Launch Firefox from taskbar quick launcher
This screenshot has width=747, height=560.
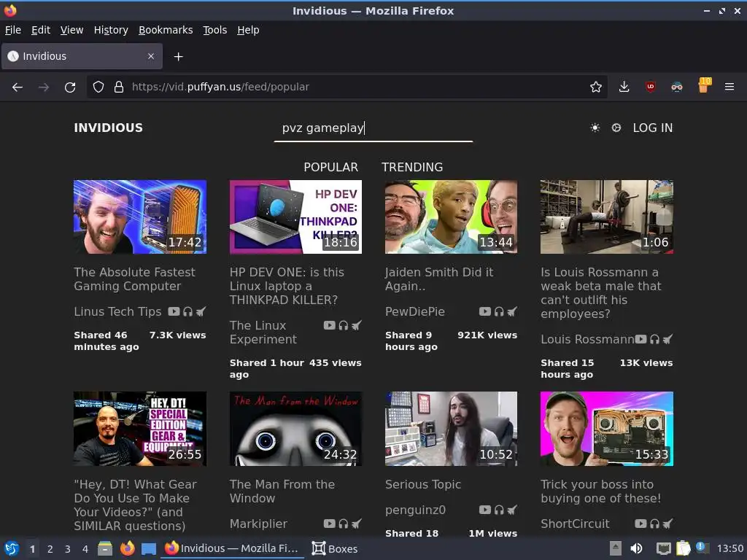(127, 548)
